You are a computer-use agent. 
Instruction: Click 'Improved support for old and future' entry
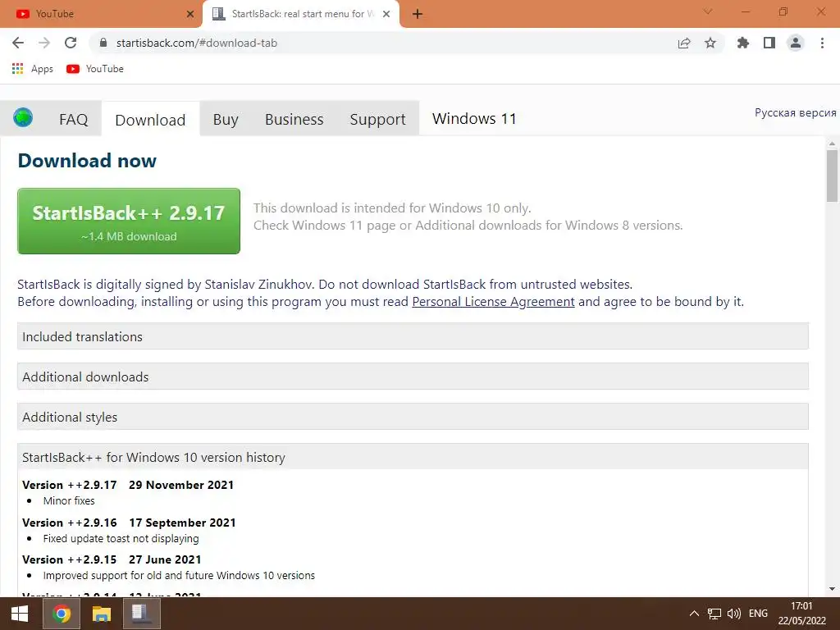tap(179, 575)
